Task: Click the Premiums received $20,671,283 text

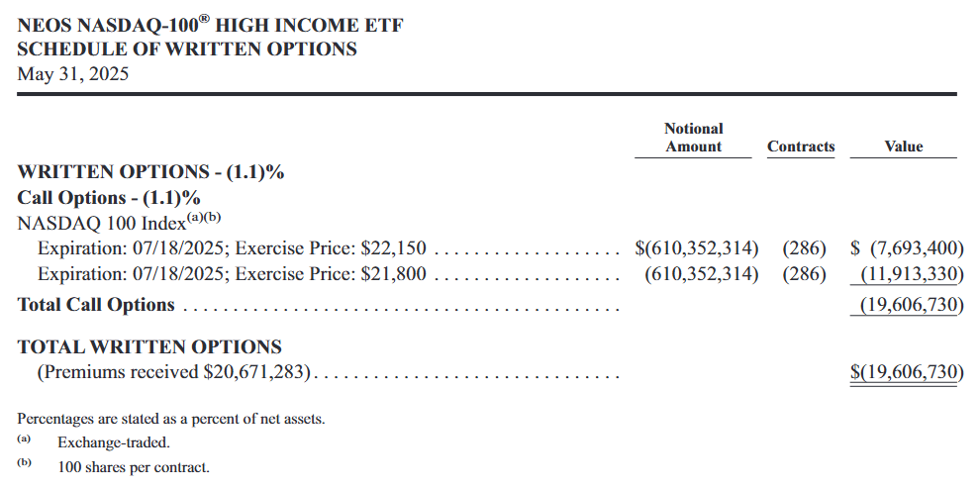Action: click(x=175, y=372)
